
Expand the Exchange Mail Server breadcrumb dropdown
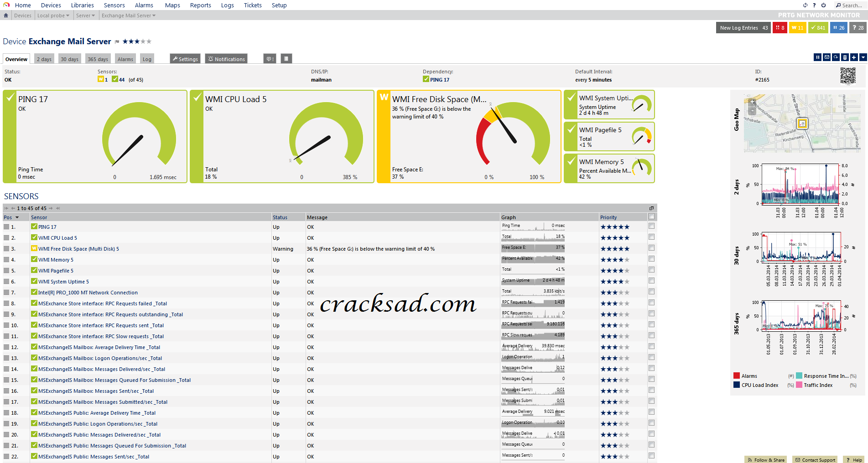point(154,15)
